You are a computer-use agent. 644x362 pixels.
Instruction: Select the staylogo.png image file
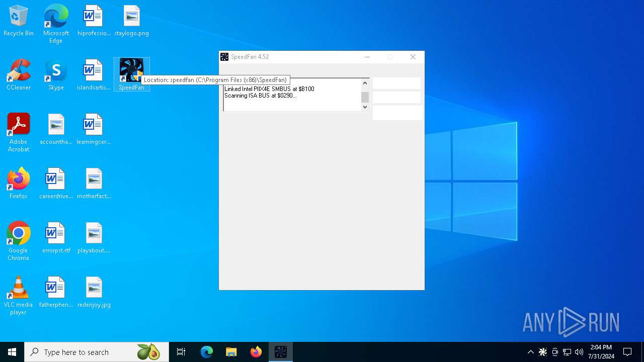(x=131, y=21)
